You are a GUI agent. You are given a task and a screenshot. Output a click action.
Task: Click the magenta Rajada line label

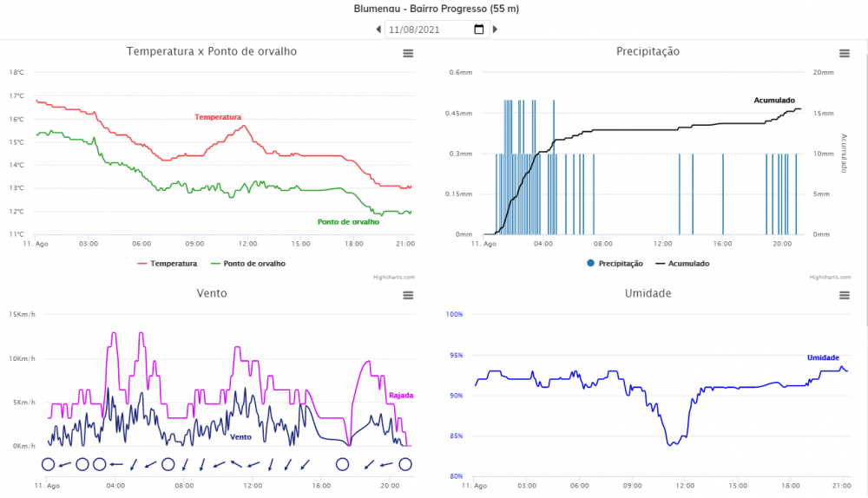click(400, 396)
